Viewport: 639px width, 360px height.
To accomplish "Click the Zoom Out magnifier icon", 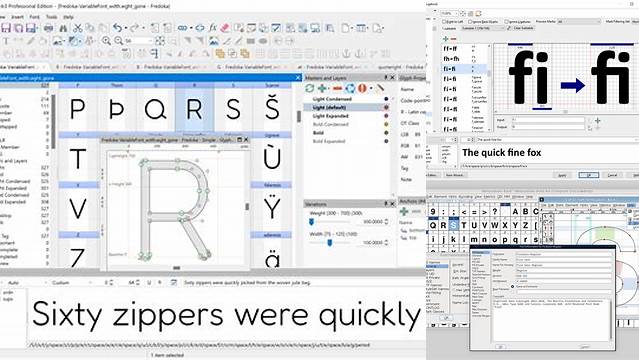I will point(119,41).
